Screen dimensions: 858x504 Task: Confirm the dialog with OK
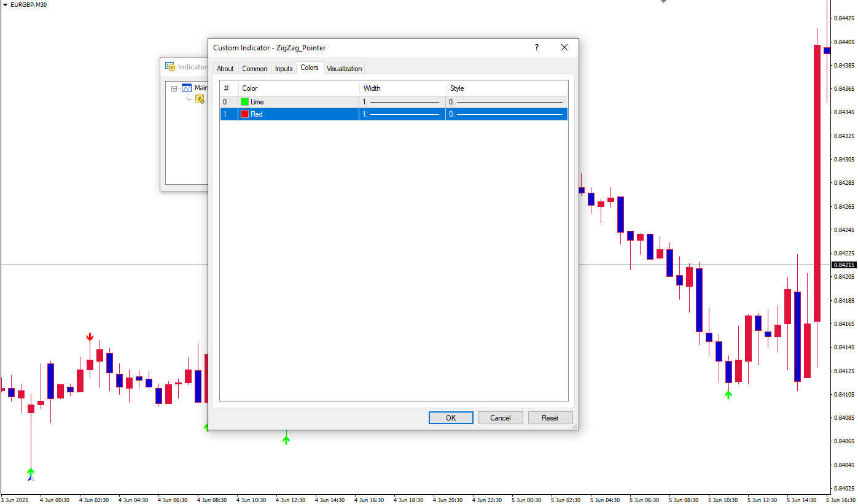(x=451, y=418)
